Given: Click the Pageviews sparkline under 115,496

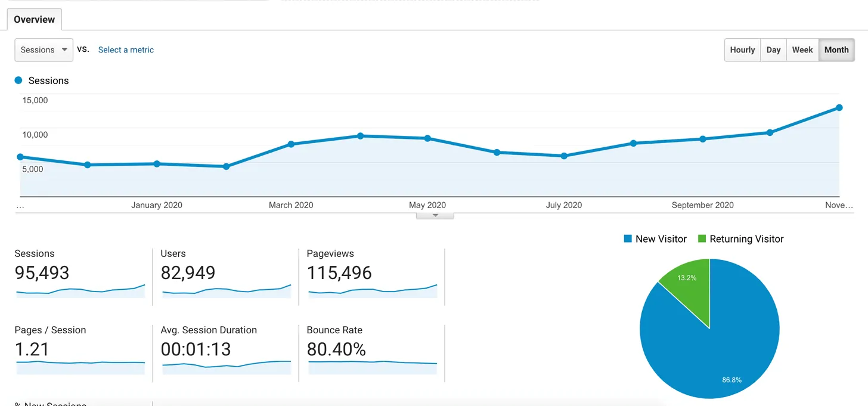Looking at the screenshot, I should (x=373, y=292).
